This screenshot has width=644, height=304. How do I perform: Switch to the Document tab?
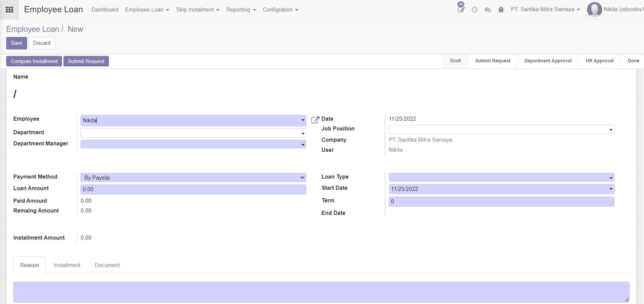click(107, 265)
